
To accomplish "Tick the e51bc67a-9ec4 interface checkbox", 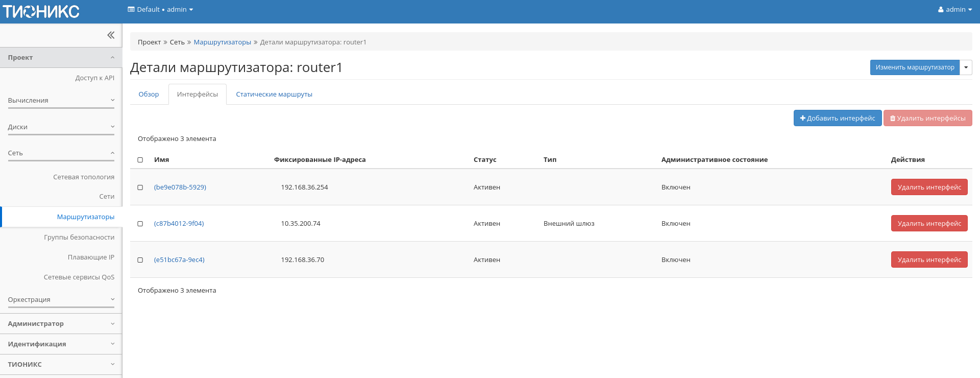I will tap(140, 260).
